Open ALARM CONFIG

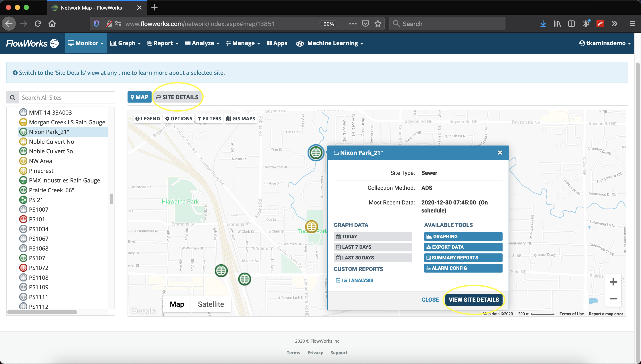click(463, 268)
